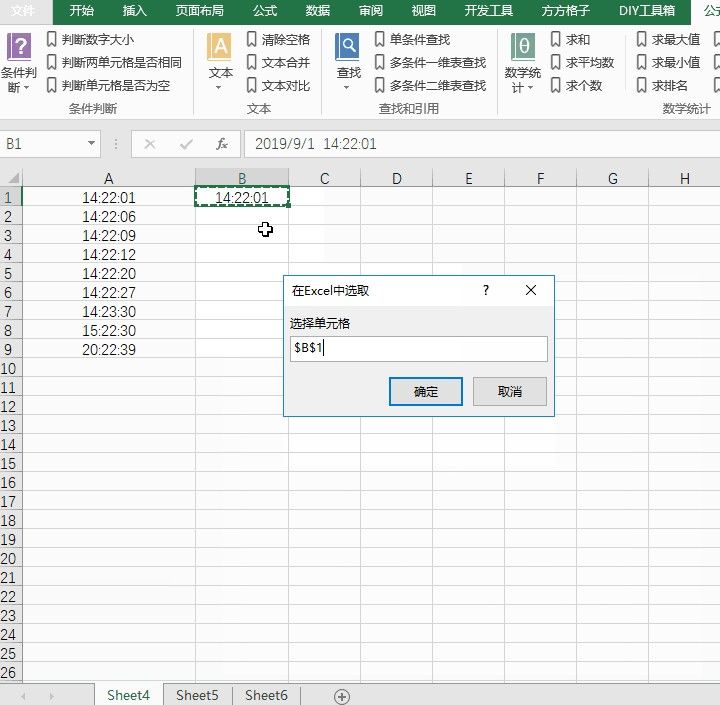Open the 条件判断 purple question-mark icon
The height and width of the screenshot is (705, 720).
19,46
